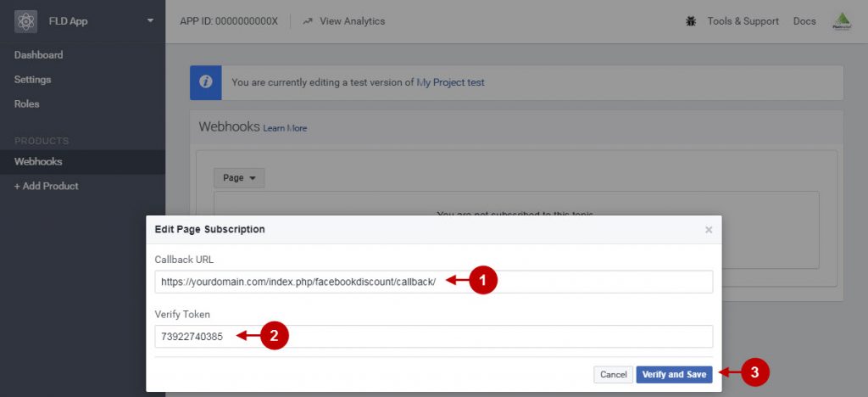The width and height of the screenshot is (868, 397).
Task: Open the Docs menu item
Action: (804, 21)
